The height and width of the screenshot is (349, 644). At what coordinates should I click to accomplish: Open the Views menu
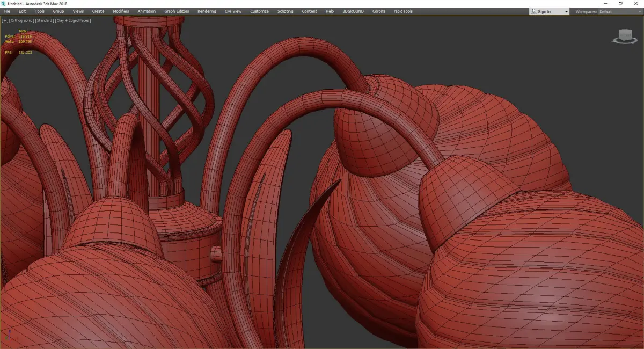[78, 11]
